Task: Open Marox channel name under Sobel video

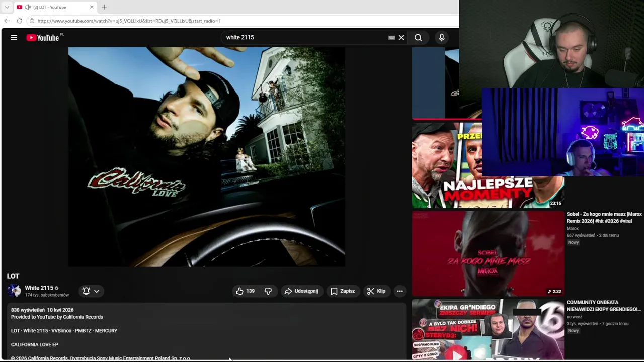Action: coord(573,229)
